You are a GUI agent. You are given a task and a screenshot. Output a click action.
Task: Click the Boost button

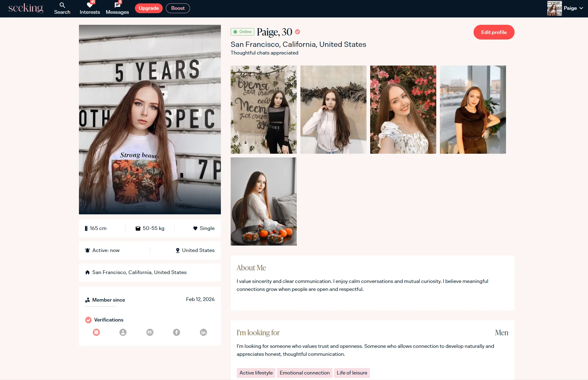pyautogui.click(x=178, y=8)
